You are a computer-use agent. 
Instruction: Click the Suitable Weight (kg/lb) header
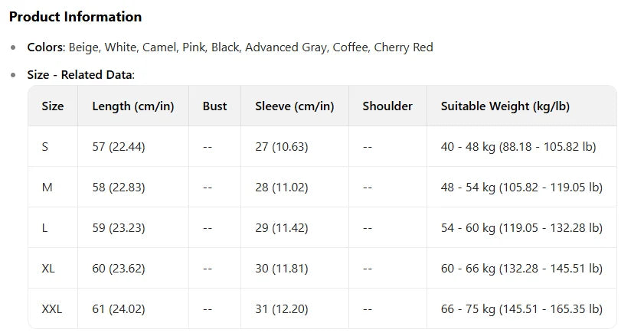(505, 106)
